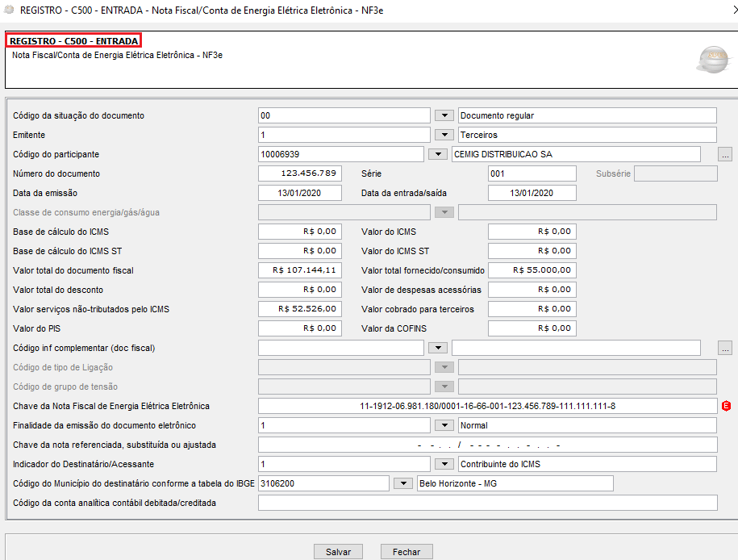Click the window icon in the title bar
738x560 pixels.
click(9, 10)
